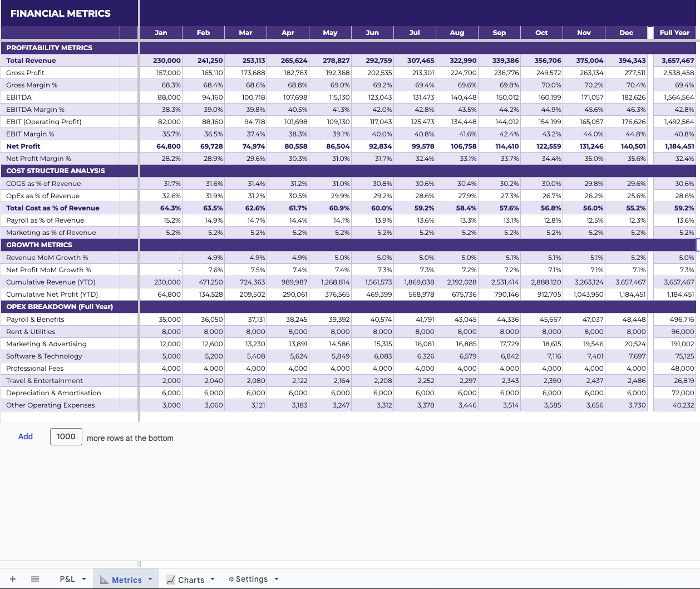Open the Charts tab dropdown arrow
The height and width of the screenshot is (589, 700).
click(x=213, y=579)
